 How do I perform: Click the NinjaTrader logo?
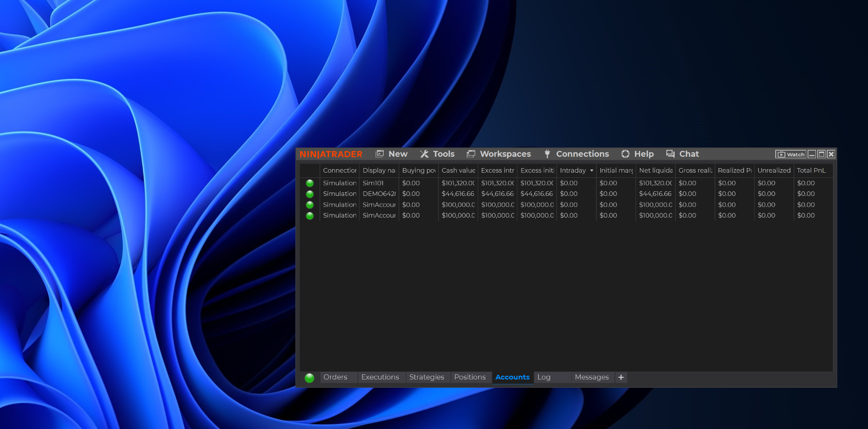331,154
